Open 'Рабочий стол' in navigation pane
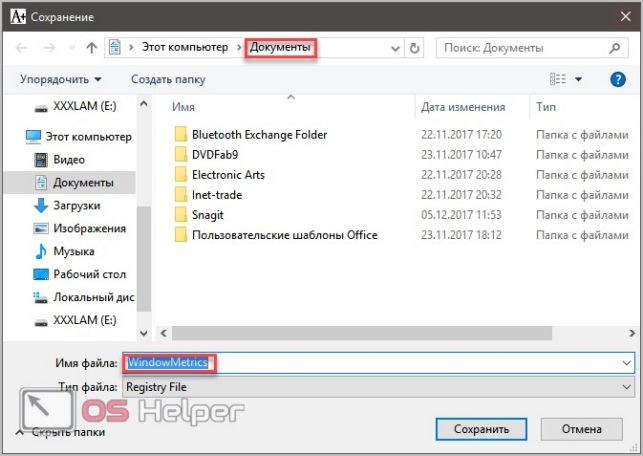 (80, 274)
